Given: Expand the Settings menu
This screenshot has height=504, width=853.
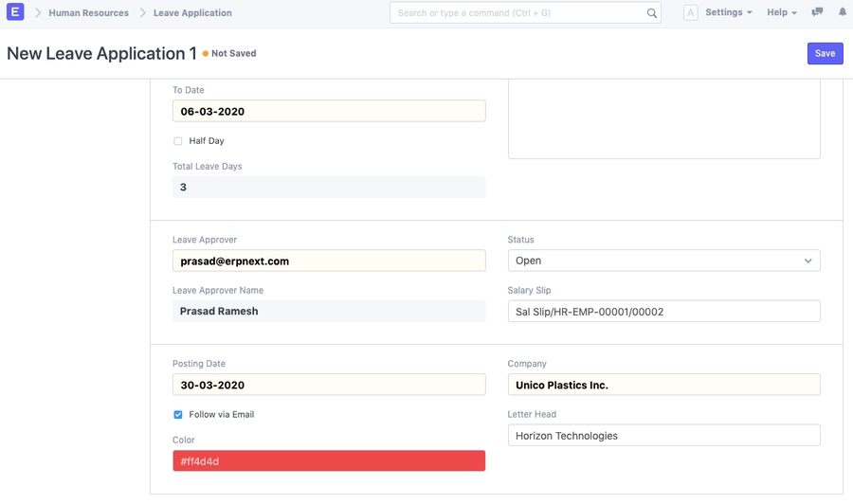Looking at the screenshot, I should point(728,13).
